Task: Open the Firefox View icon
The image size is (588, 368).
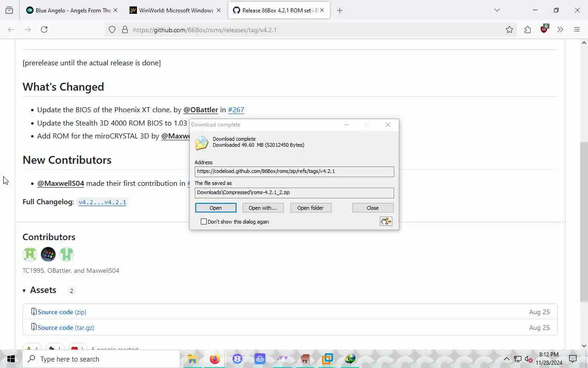Action: [x=9, y=10]
